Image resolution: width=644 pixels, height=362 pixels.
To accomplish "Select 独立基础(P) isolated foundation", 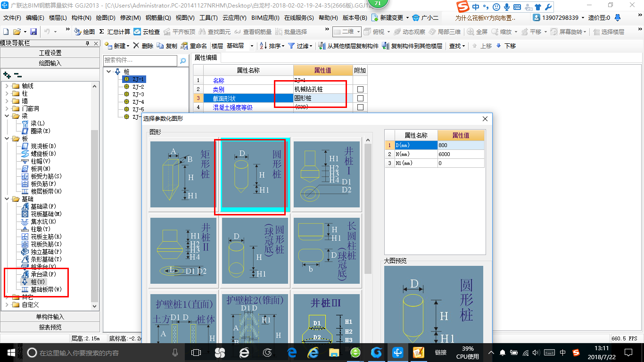I will [42, 252].
